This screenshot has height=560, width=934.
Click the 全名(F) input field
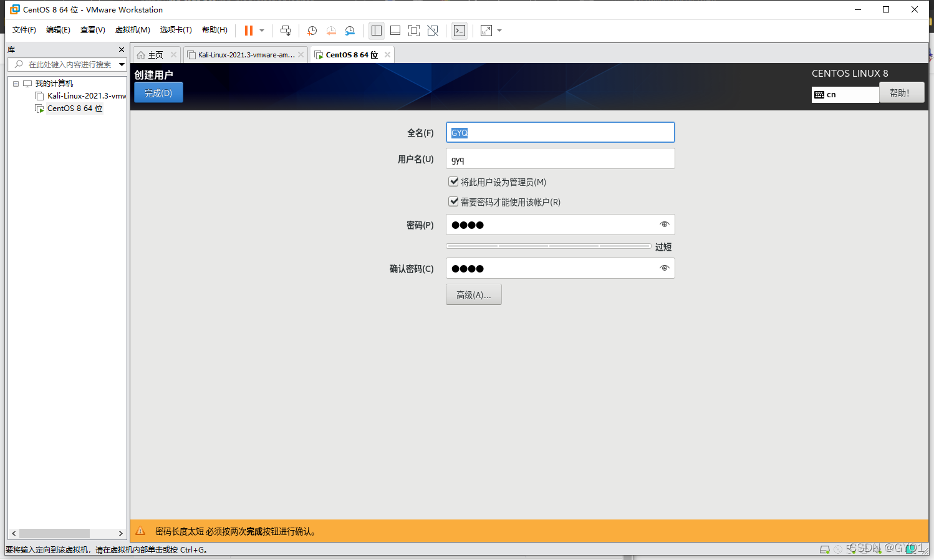point(561,132)
